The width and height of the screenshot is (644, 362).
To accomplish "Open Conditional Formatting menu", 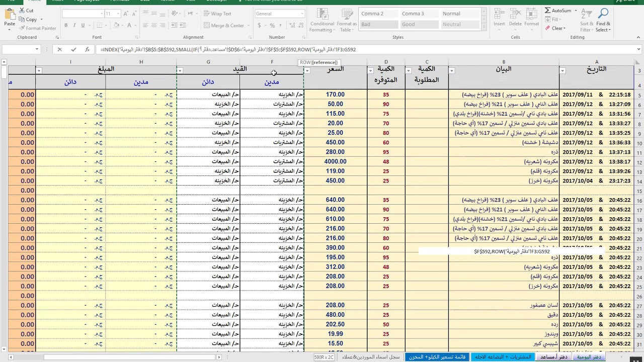I will click(322, 20).
